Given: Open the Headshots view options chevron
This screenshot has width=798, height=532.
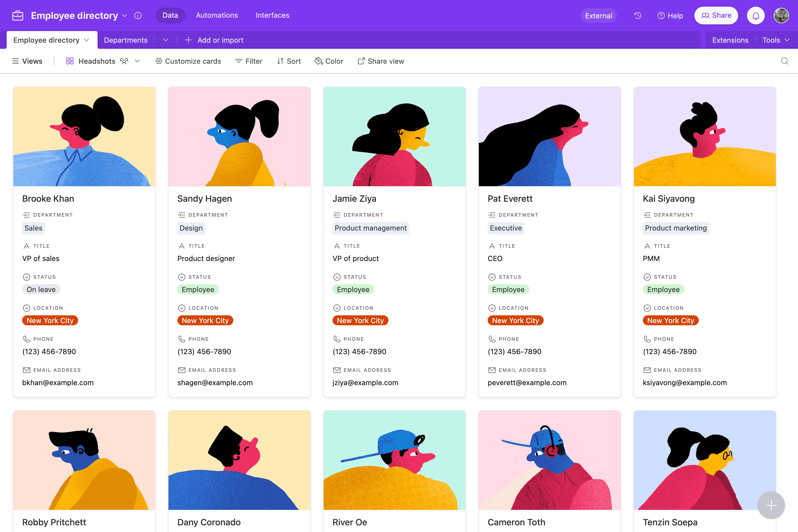Looking at the screenshot, I should [137, 61].
